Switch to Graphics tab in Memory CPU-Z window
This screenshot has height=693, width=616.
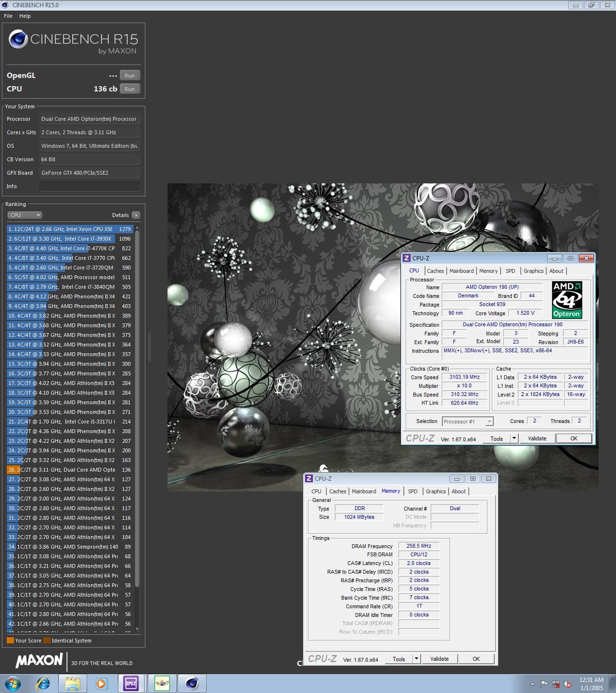pos(436,491)
